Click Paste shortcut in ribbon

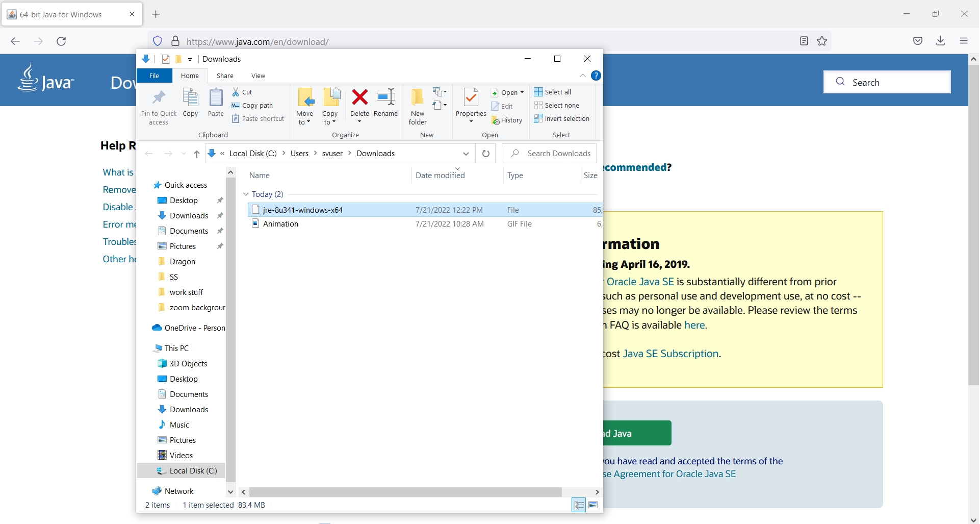[x=258, y=118]
